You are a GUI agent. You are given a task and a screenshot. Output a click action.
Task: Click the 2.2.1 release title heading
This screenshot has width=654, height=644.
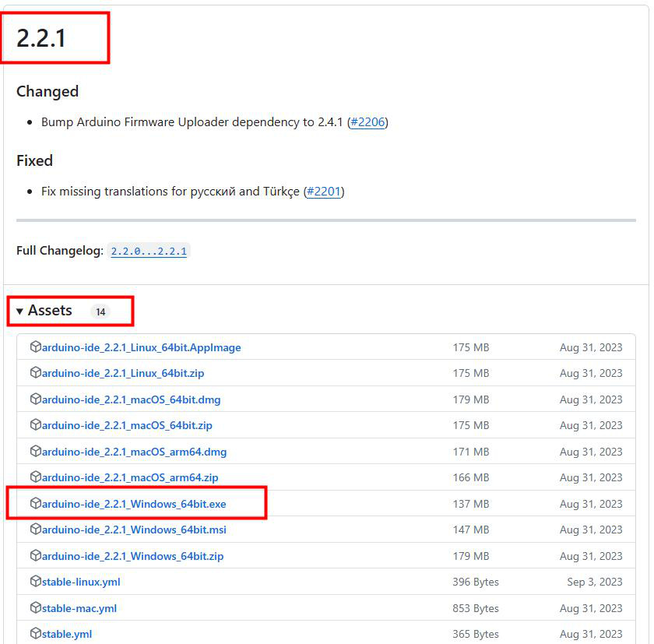click(40, 38)
